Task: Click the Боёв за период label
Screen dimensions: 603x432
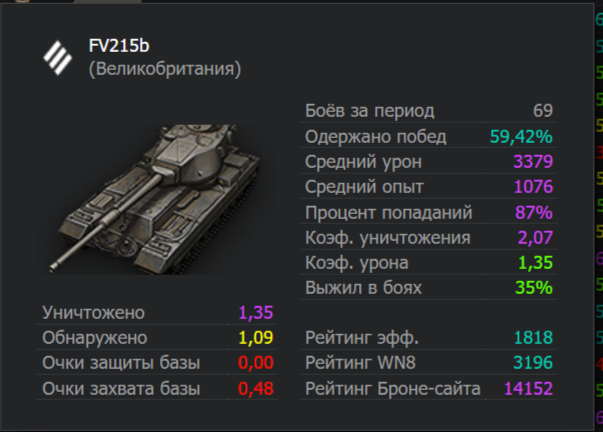Action: point(370,111)
